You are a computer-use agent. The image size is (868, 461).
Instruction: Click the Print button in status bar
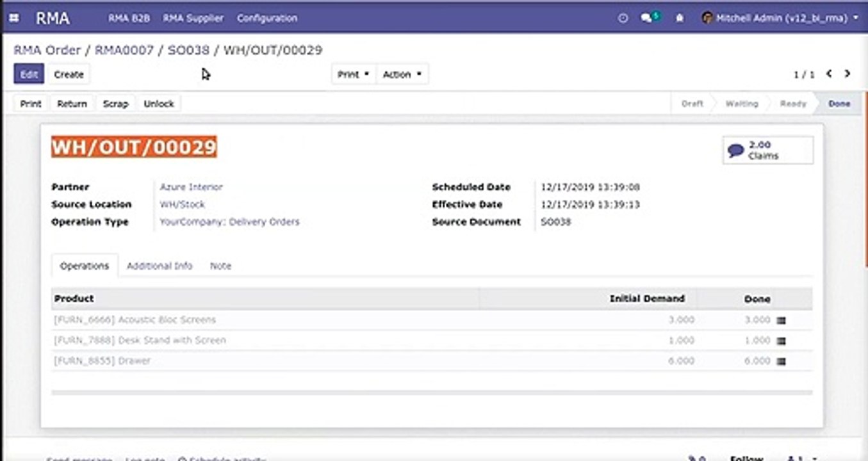(31, 104)
